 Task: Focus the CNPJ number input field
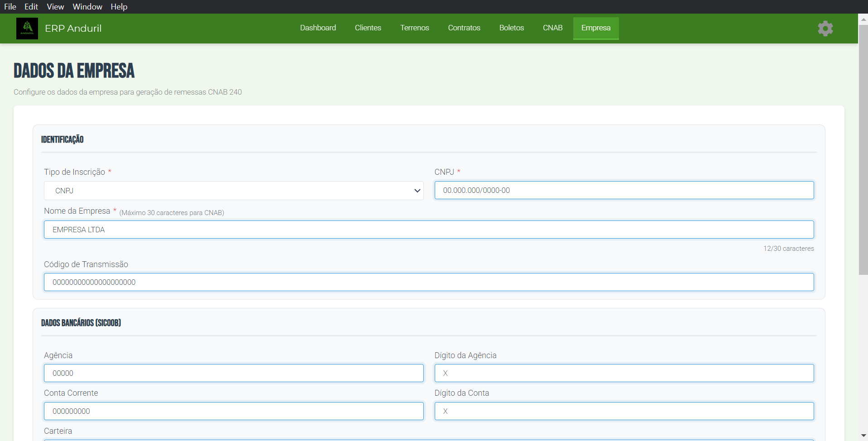(623, 190)
